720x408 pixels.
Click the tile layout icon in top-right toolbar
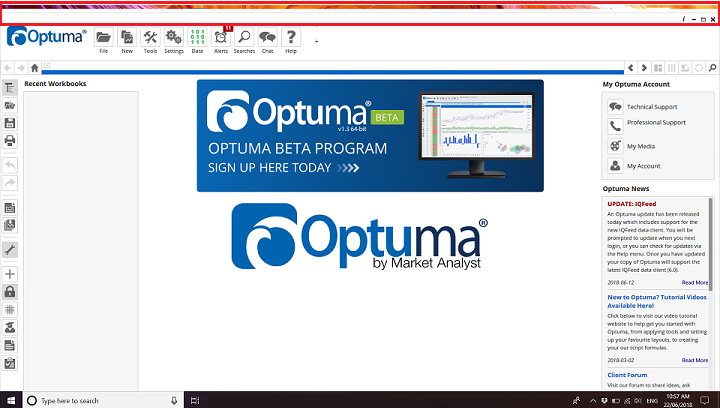point(658,68)
